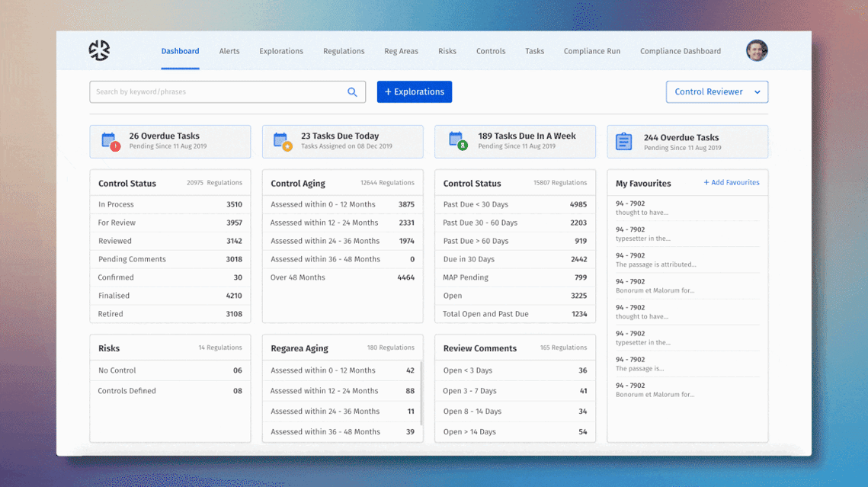
Task: Click the 26 Overdue Tasks calendar icon
Action: click(111, 142)
